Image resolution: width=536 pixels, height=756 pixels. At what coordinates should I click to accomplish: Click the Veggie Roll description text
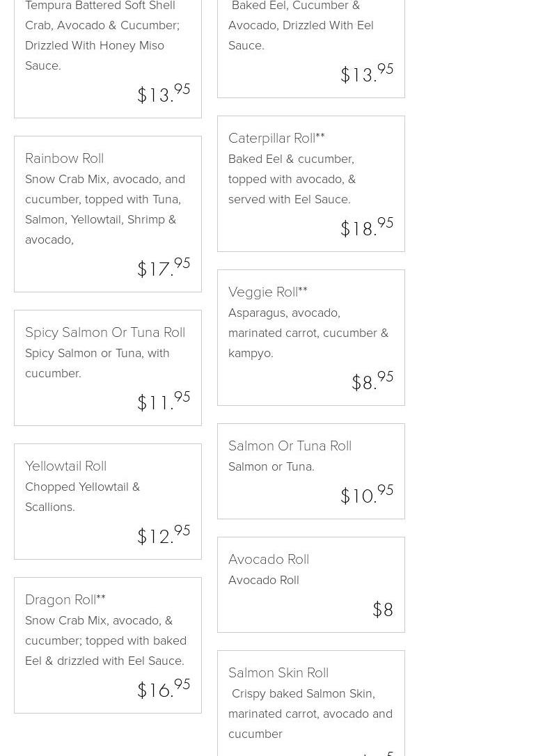[308, 333]
